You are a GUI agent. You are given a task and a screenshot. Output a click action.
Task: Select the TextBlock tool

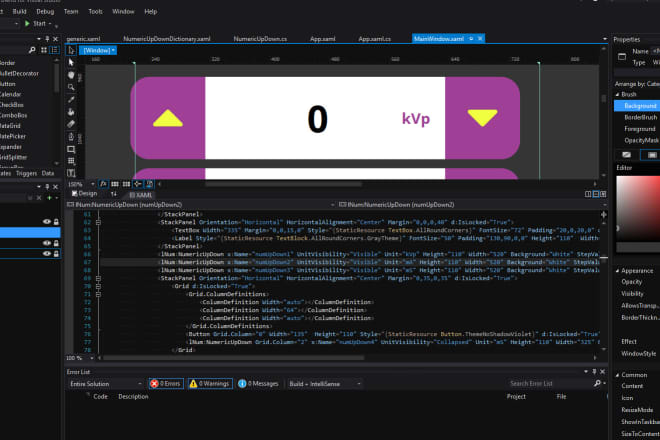(x=71, y=173)
